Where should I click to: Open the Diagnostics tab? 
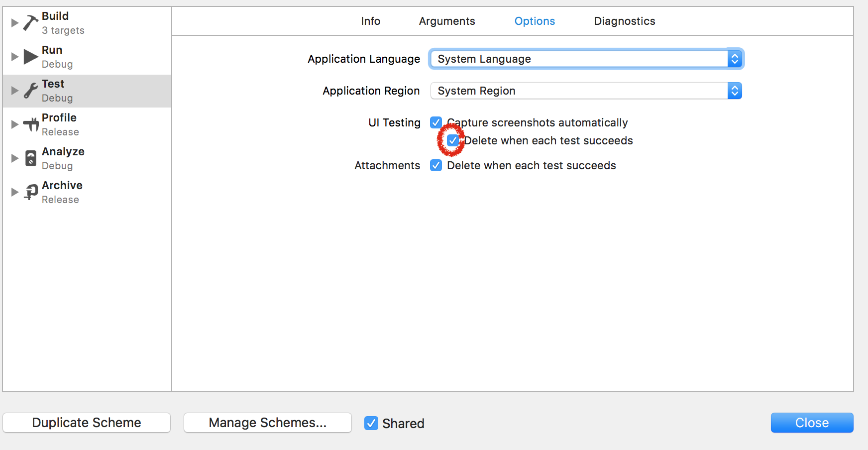click(625, 21)
